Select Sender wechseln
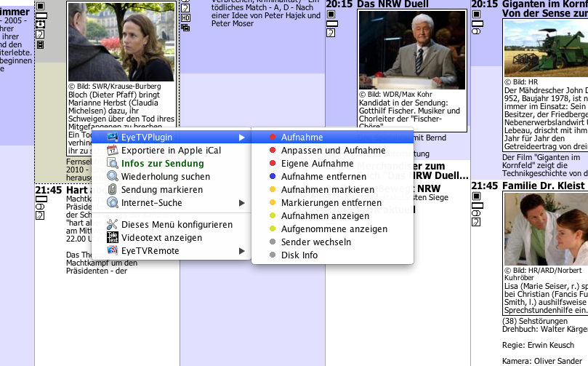Image resolution: width=588 pixels, height=366 pixels. point(332,242)
